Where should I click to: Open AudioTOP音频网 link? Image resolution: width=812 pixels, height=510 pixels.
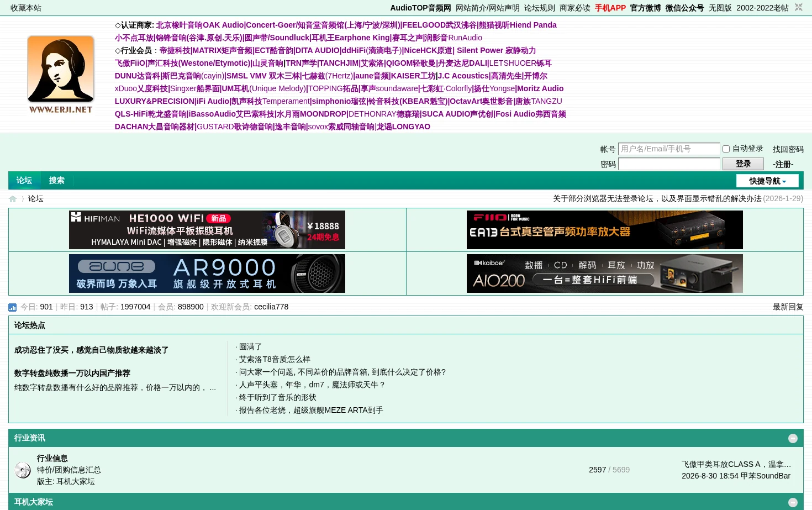(420, 8)
